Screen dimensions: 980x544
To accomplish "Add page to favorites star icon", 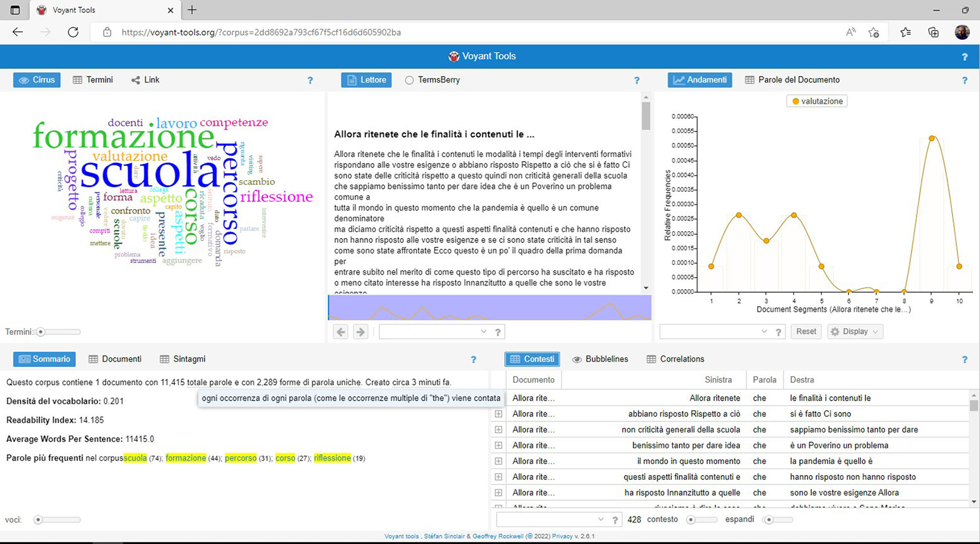I will [874, 32].
